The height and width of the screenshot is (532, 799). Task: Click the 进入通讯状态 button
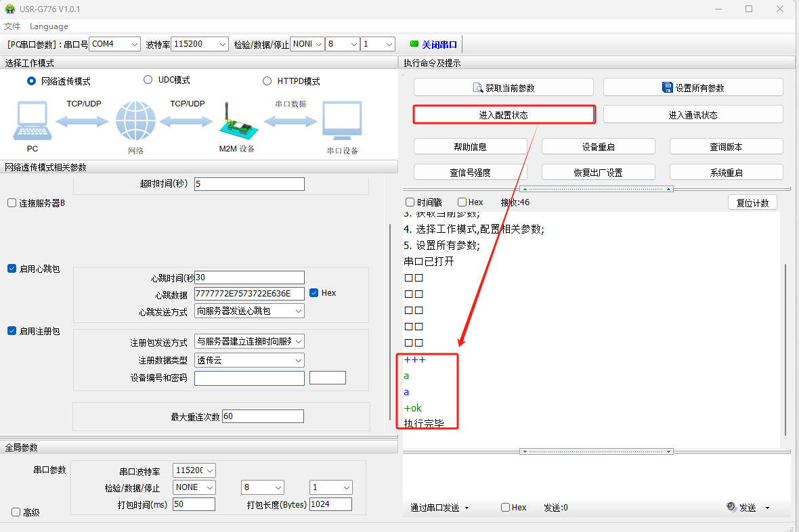[693, 114]
